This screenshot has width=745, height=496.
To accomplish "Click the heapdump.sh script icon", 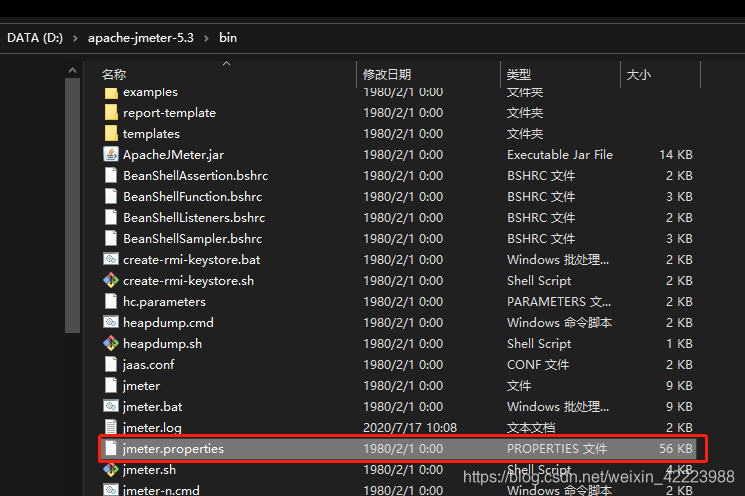I will 111,343.
